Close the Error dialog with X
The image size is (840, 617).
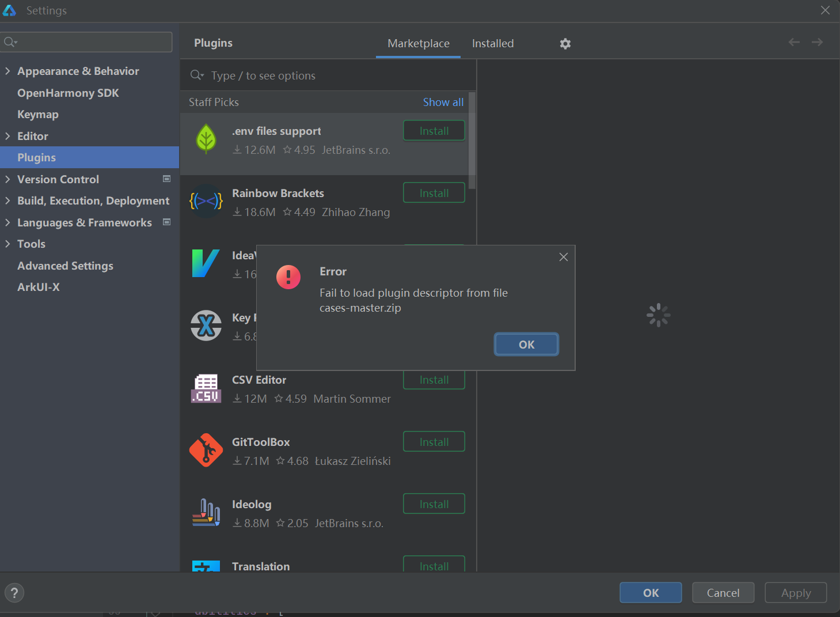tap(564, 257)
